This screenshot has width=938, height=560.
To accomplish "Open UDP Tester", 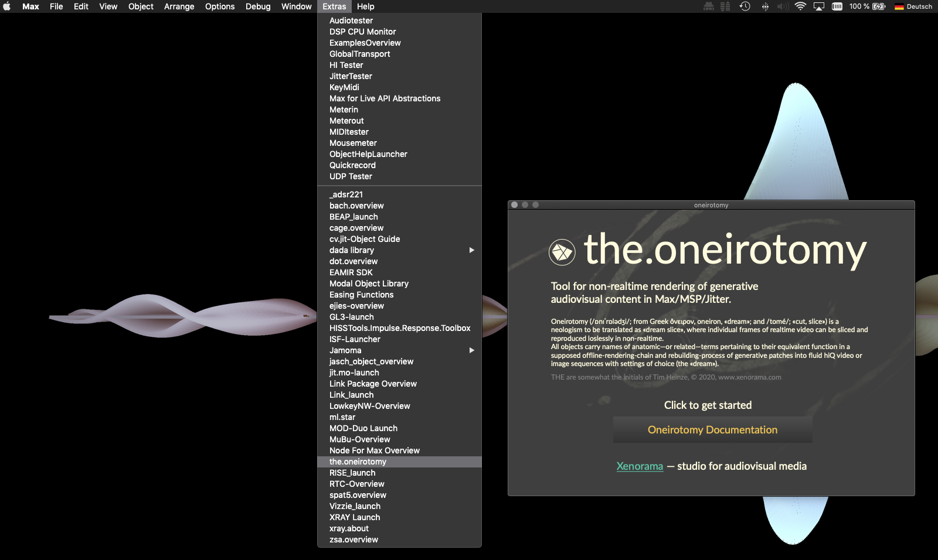I will tap(399, 176).
